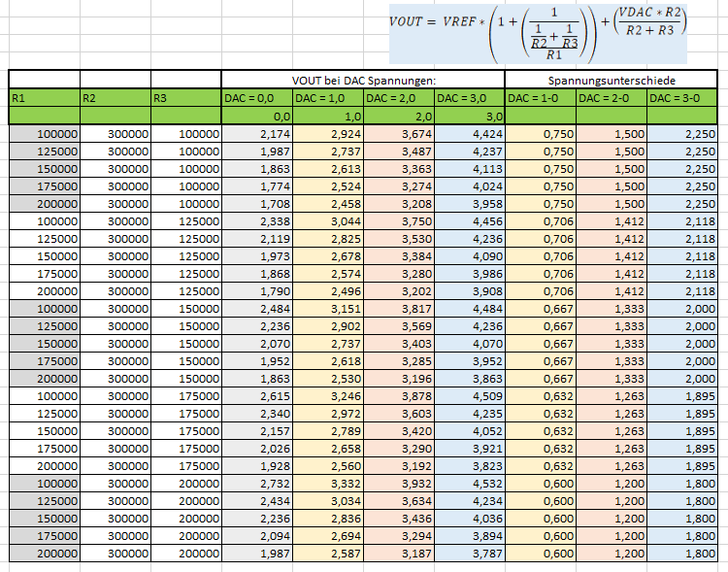Viewport: 728px width, 572px height.
Task: Select the cell with value 4,070
Action: [470, 344]
